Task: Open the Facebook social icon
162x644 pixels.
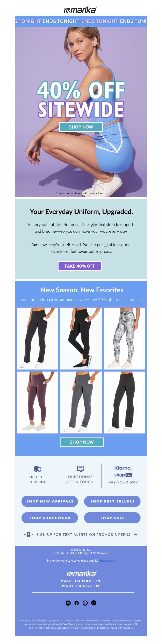Action: (77, 603)
